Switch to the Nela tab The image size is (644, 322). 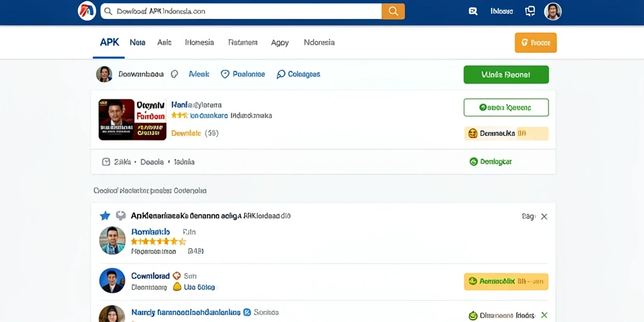point(137,42)
